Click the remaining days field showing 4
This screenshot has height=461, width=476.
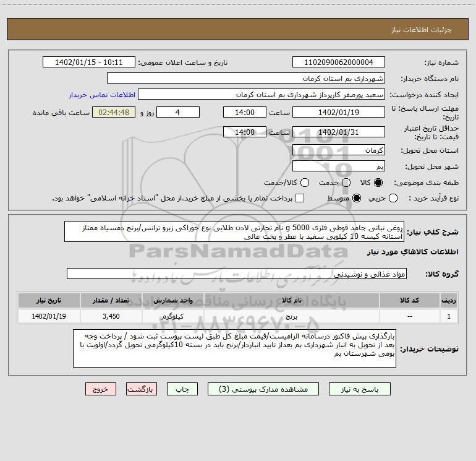pyautogui.click(x=178, y=112)
